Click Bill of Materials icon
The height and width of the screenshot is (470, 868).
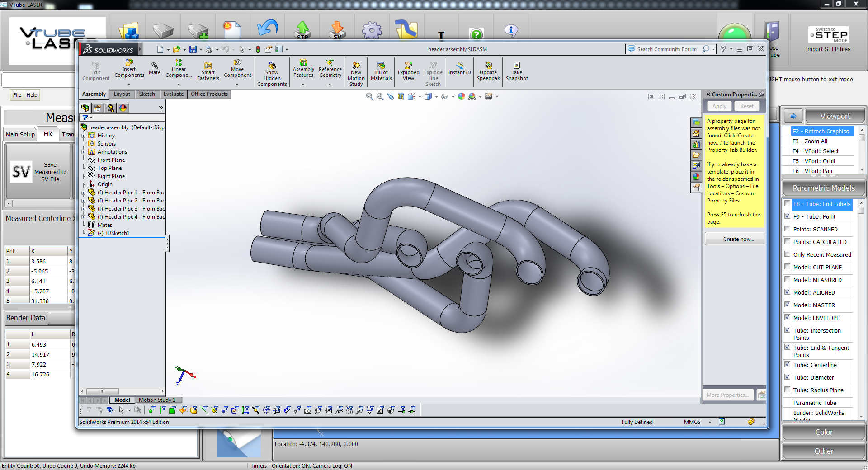[x=381, y=66]
